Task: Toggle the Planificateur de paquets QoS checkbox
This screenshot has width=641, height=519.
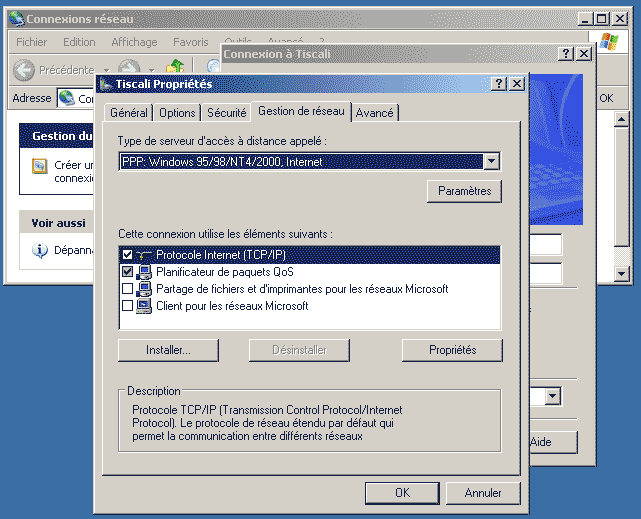Action: pyautogui.click(x=127, y=272)
